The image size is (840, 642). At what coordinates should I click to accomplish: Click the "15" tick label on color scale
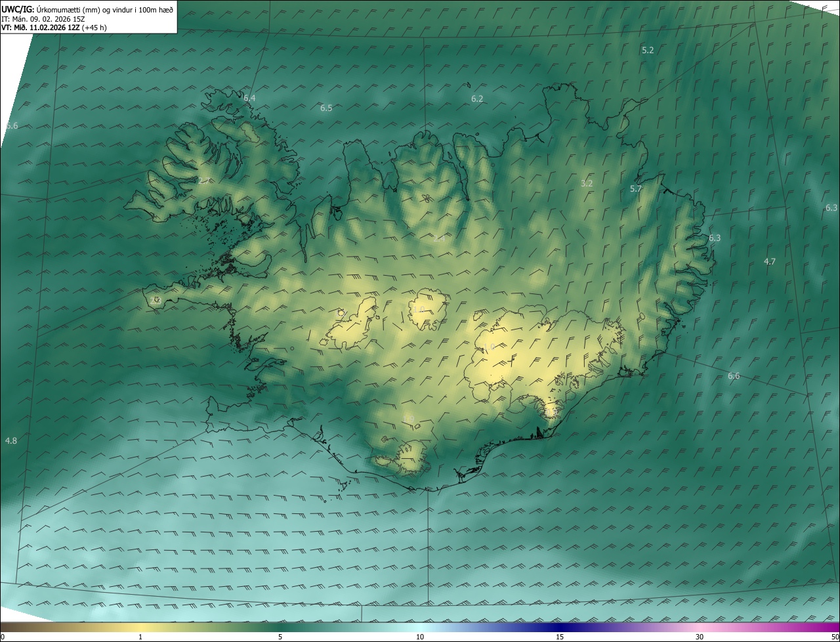pyautogui.click(x=560, y=637)
